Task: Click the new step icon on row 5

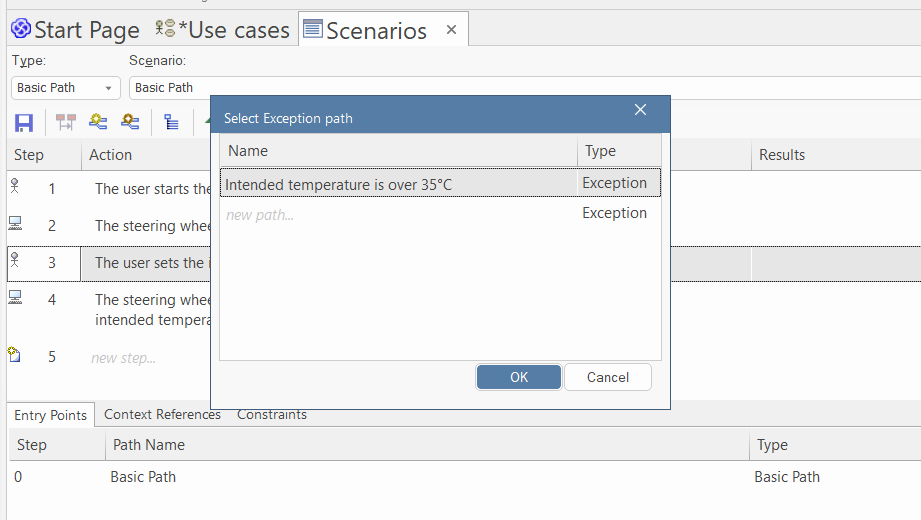Action: point(15,354)
